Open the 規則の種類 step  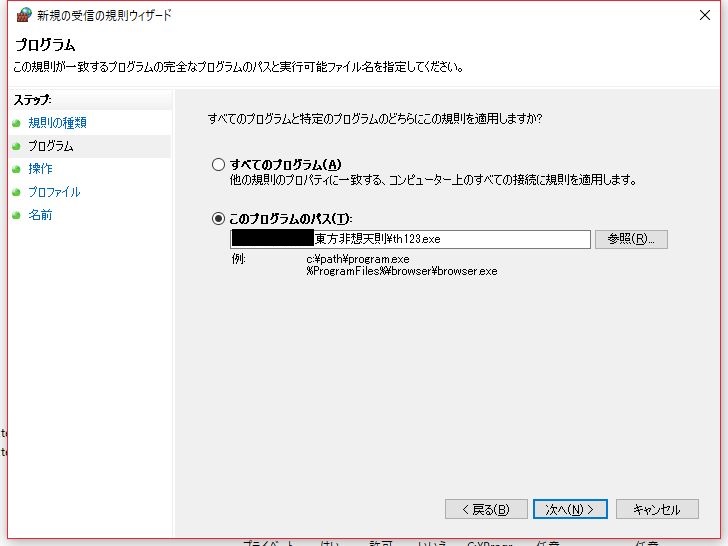58,123
